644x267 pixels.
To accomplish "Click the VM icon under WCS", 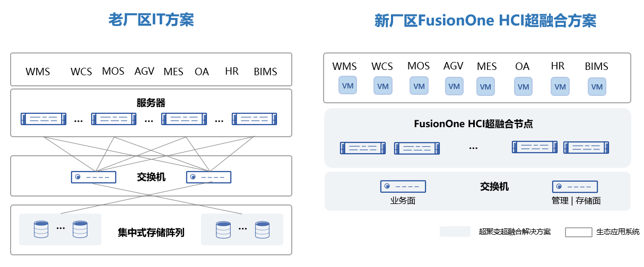I will tap(382, 86).
